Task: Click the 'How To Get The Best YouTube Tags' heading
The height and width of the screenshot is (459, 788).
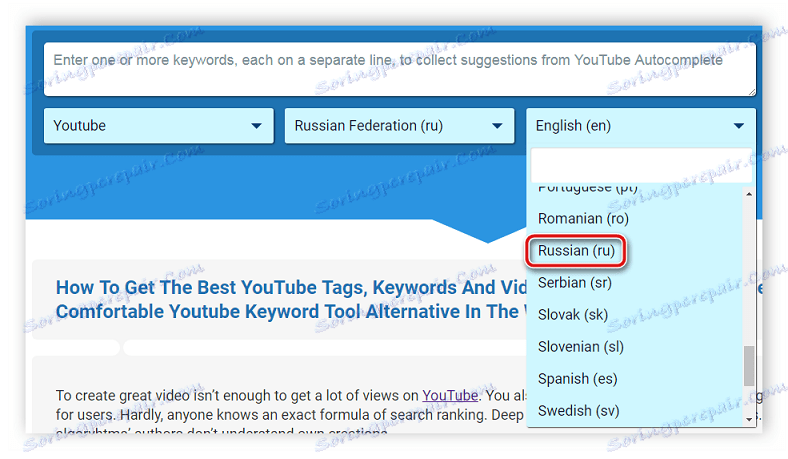Action: pyautogui.click(x=291, y=300)
